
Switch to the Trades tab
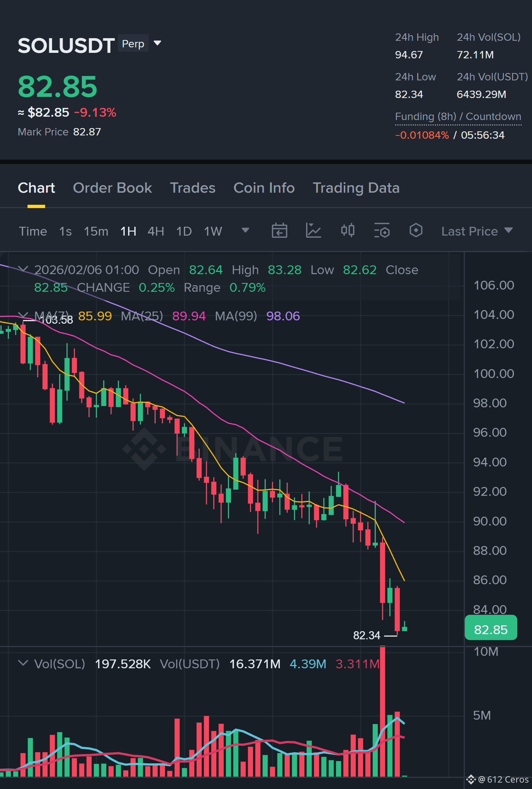tap(193, 188)
